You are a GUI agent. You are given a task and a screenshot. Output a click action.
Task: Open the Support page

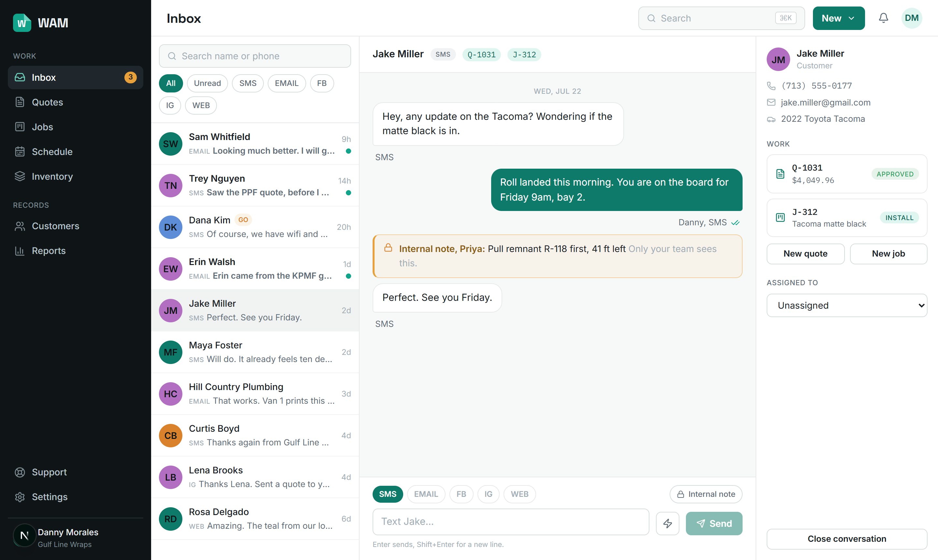76,472
